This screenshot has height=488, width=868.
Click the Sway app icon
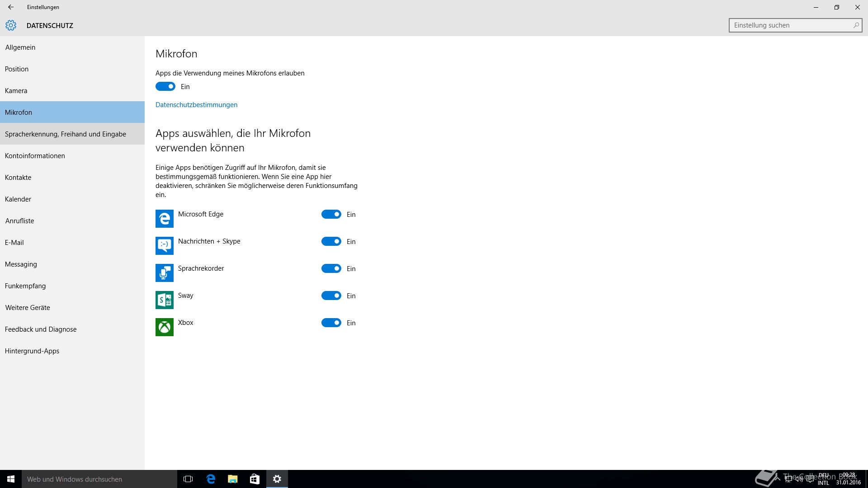click(165, 300)
